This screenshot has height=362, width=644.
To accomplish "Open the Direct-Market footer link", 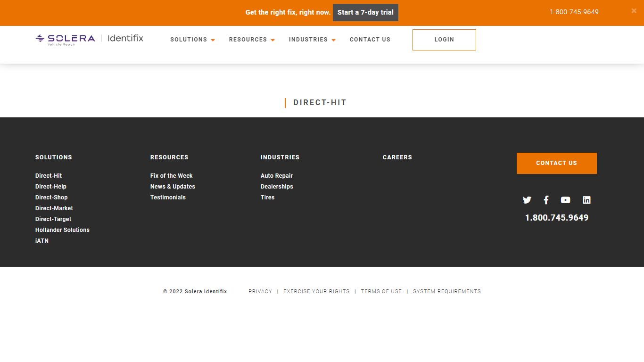I will [54, 208].
